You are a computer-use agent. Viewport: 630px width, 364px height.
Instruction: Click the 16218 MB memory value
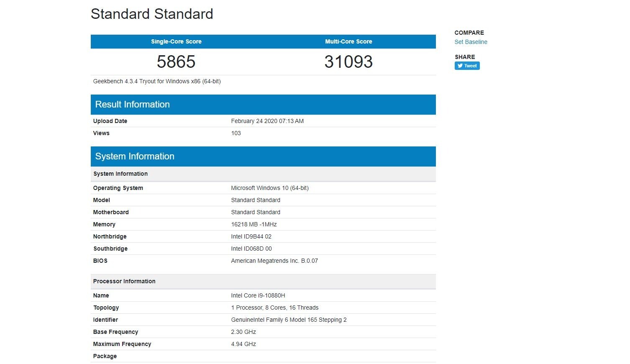click(x=254, y=224)
